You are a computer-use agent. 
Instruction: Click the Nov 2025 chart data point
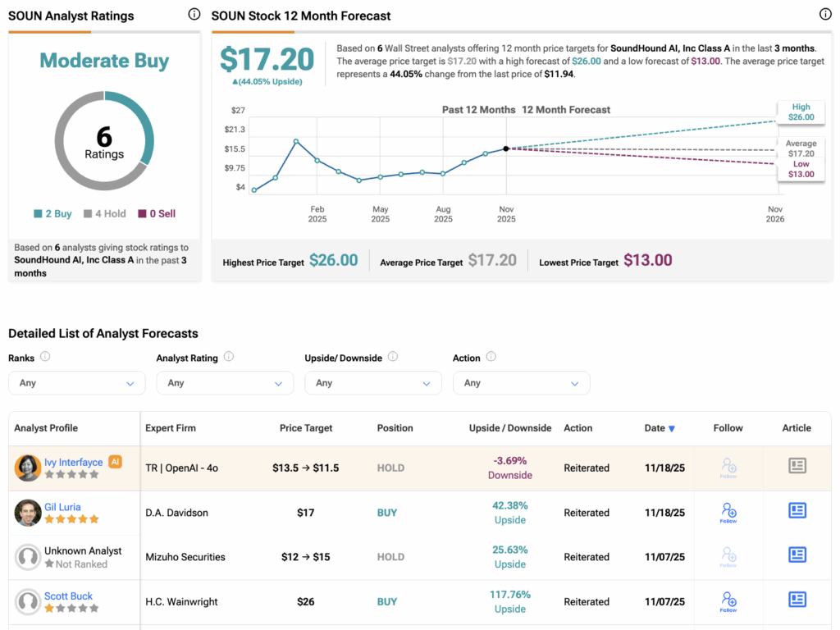click(x=506, y=148)
